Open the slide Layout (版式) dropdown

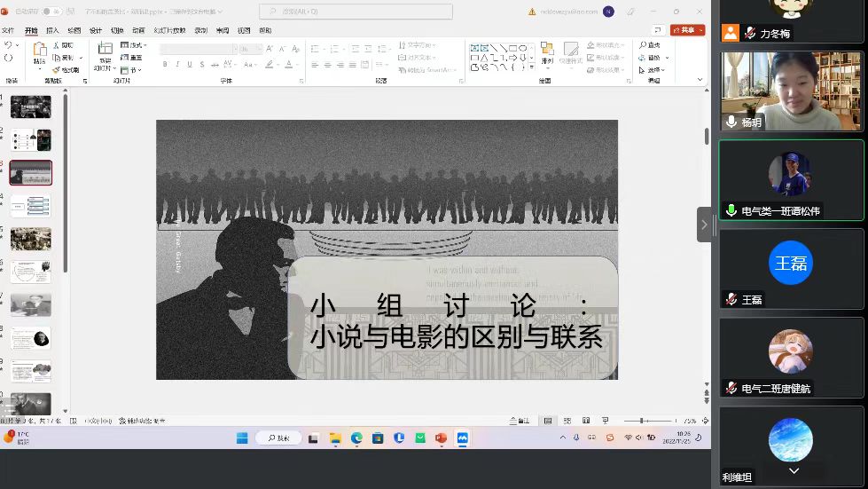133,45
